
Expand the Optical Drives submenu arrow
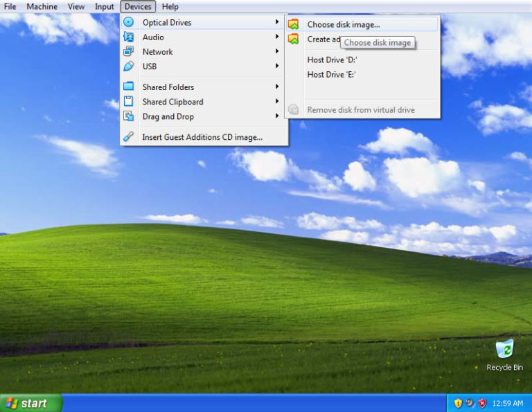[277, 21]
